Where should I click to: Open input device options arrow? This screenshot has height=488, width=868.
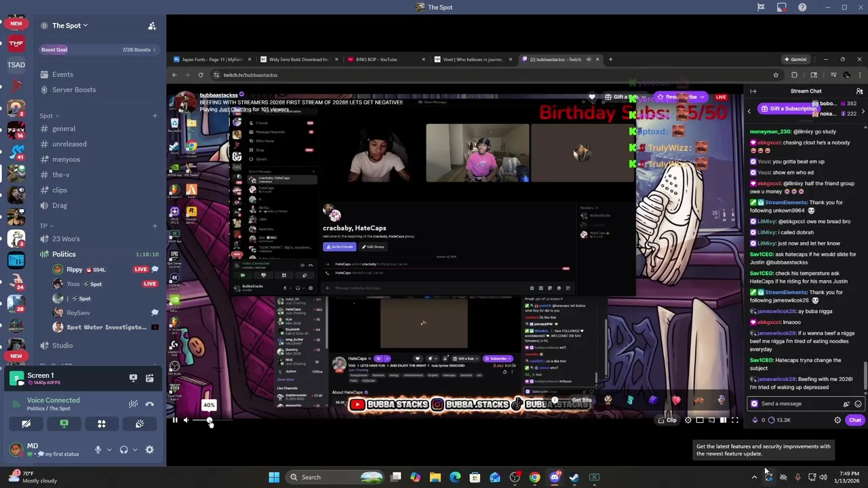109,449
